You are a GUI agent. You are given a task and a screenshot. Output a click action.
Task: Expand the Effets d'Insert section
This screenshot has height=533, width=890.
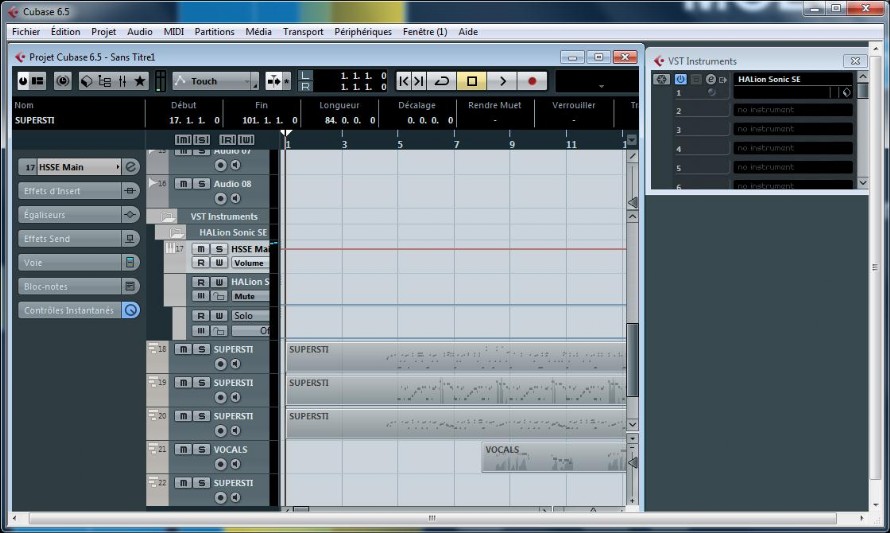(x=130, y=191)
